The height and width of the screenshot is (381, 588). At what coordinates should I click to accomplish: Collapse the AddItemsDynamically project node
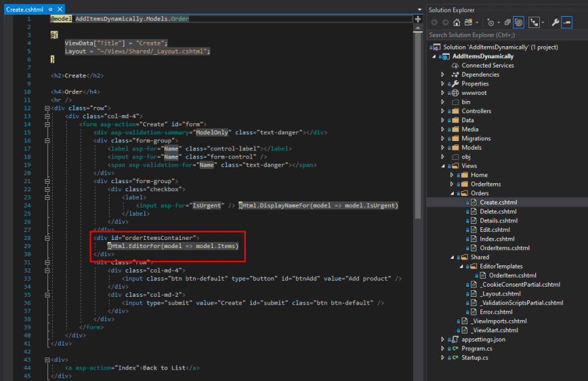(434, 56)
